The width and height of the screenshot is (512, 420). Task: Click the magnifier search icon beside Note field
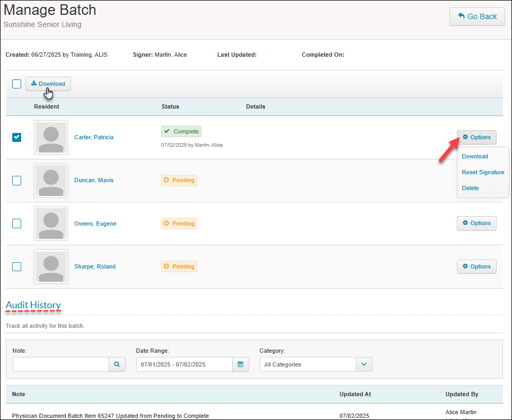click(117, 364)
